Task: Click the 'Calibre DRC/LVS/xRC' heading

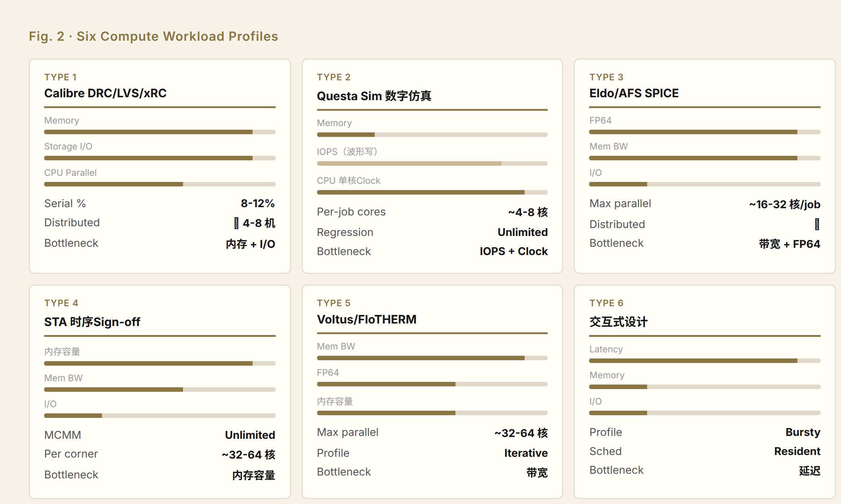Action: (105, 93)
